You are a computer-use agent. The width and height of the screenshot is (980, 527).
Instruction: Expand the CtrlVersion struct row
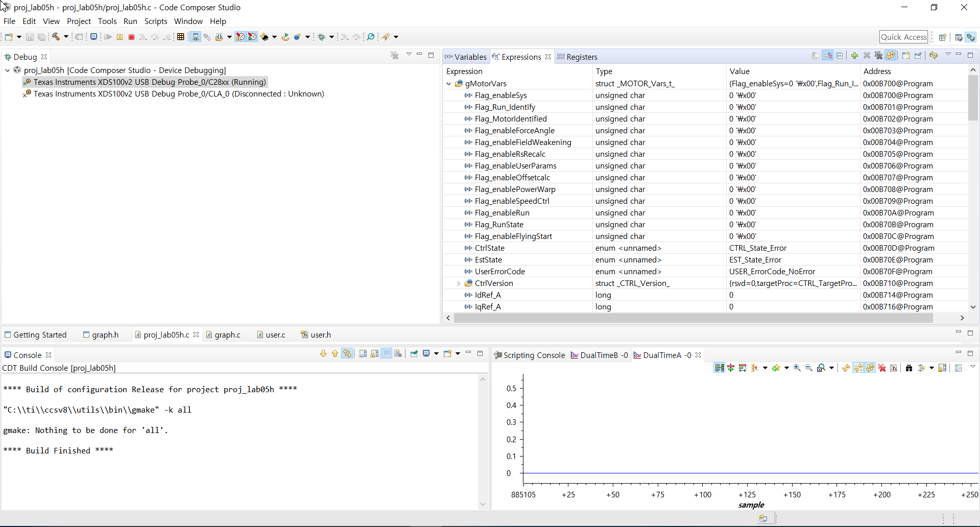pyautogui.click(x=459, y=283)
